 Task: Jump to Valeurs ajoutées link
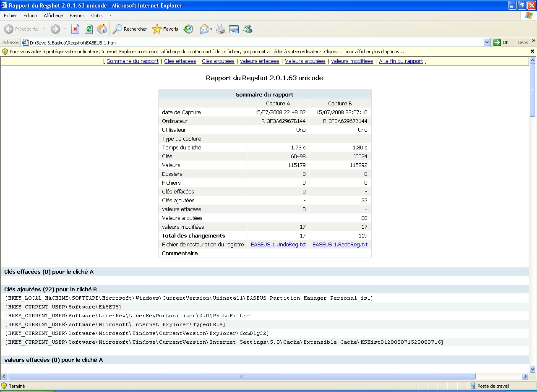[305, 61]
